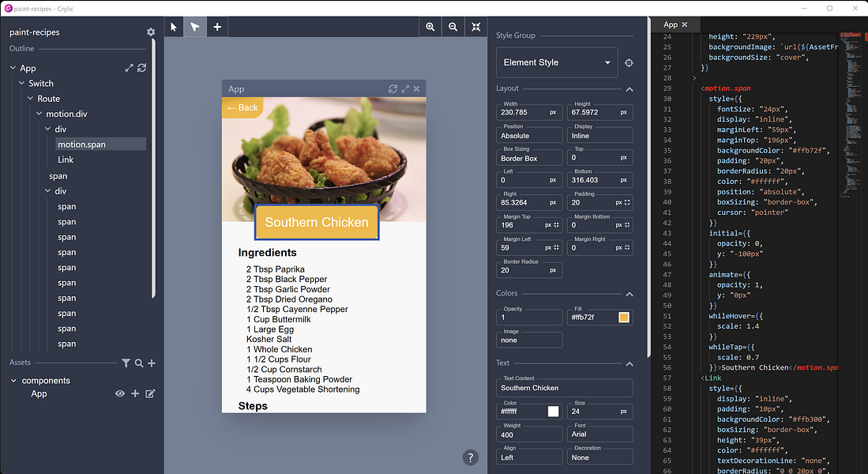Open project settings gear icon
Image resolution: width=868 pixels, height=474 pixels.
coord(151,32)
